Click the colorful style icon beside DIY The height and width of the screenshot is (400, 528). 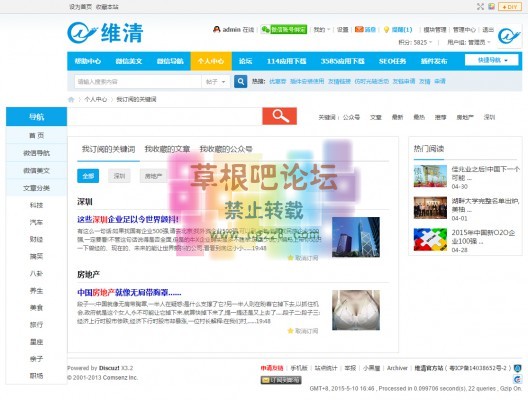click(491, 6)
